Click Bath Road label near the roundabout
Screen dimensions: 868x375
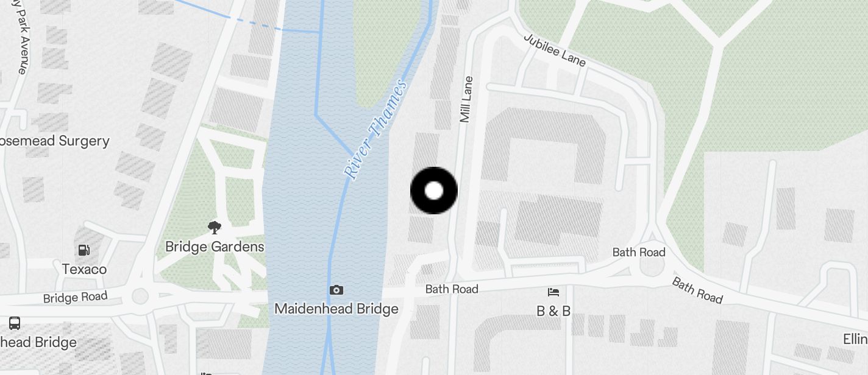point(639,252)
